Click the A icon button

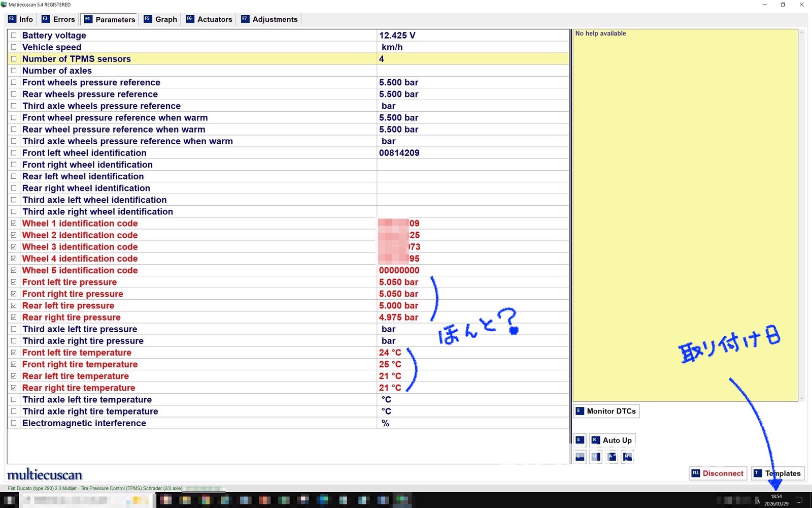pyautogui.click(x=612, y=457)
